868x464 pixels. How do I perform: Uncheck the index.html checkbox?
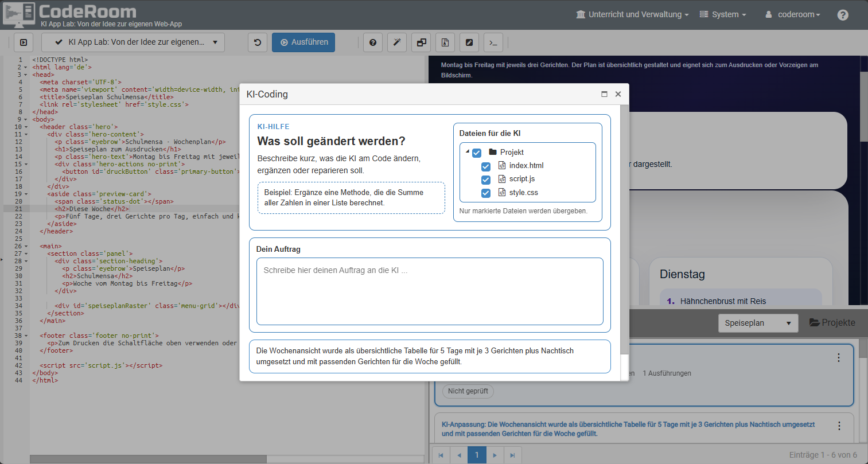click(486, 166)
